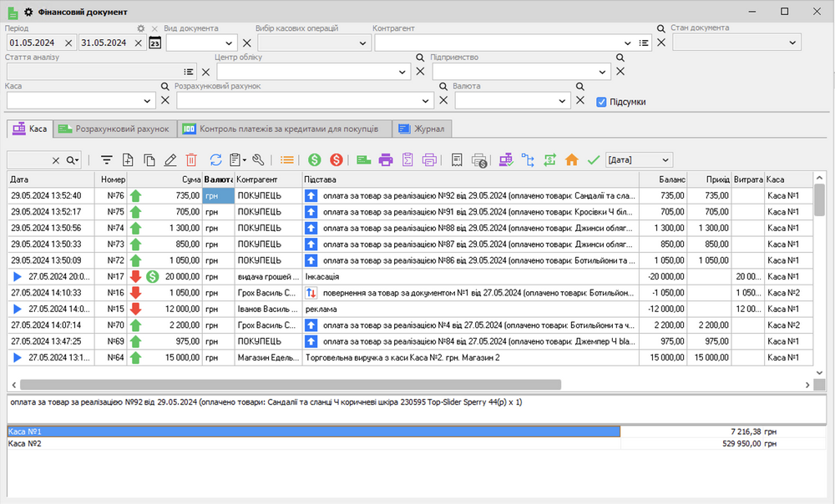Click the filter lines icon in toolbar
The height and width of the screenshot is (504, 835).
pyautogui.click(x=106, y=159)
